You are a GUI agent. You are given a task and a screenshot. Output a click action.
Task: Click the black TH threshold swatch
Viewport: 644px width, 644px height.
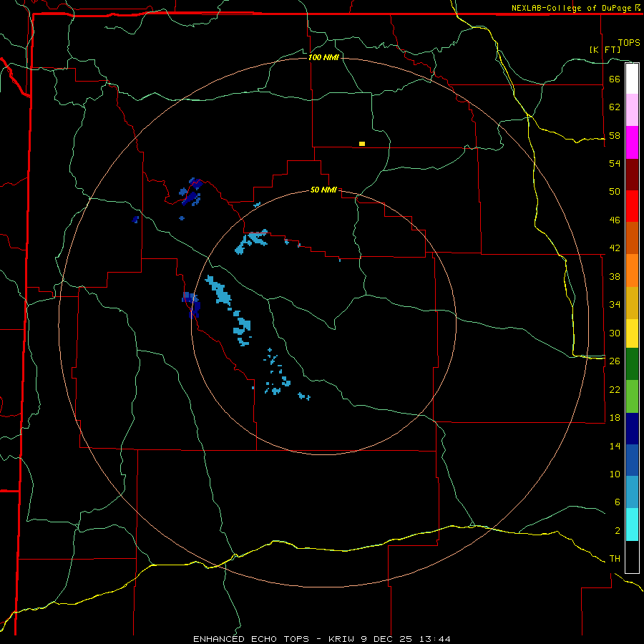[x=632, y=557]
